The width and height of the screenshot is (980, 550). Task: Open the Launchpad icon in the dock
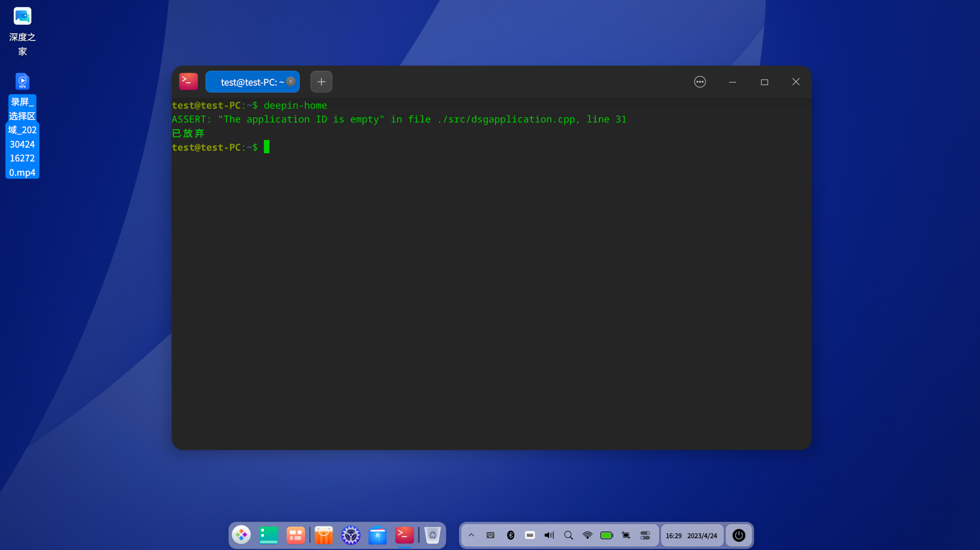[x=241, y=535]
